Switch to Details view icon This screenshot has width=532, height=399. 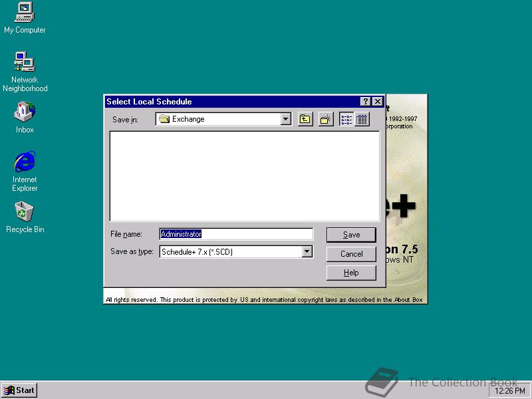coord(362,119)
